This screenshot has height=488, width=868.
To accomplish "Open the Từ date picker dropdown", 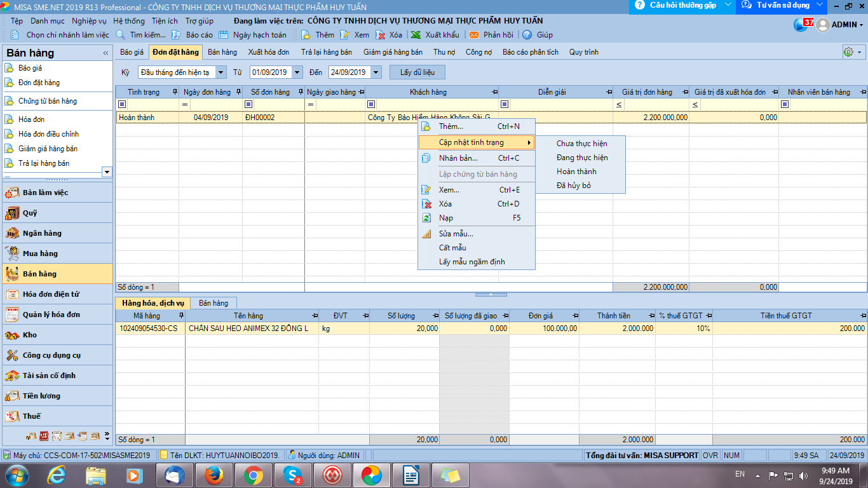I will pos(297,72).
